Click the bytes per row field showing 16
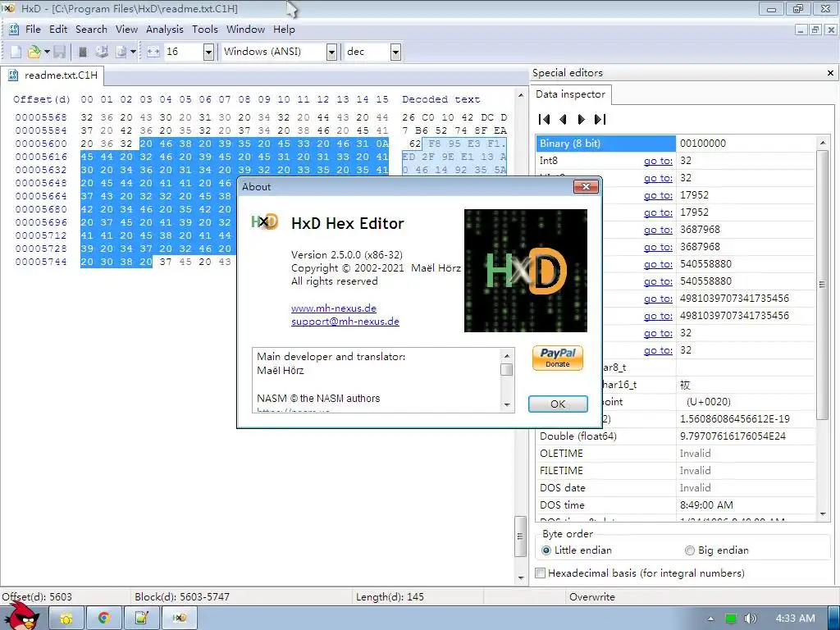 (183, 52)
